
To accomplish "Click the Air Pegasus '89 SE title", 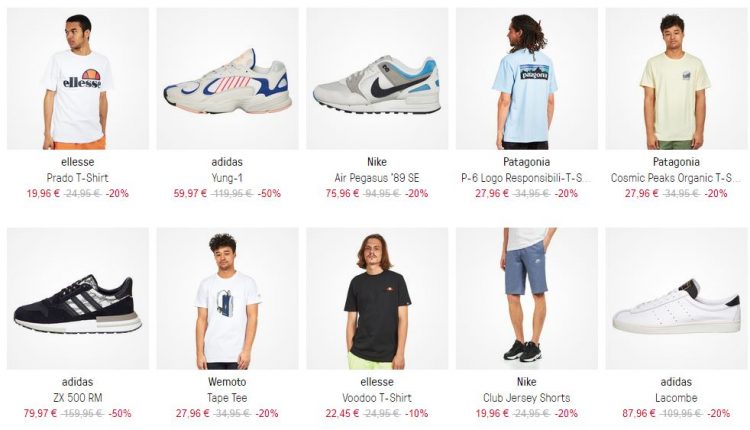I will coord(377,178).
